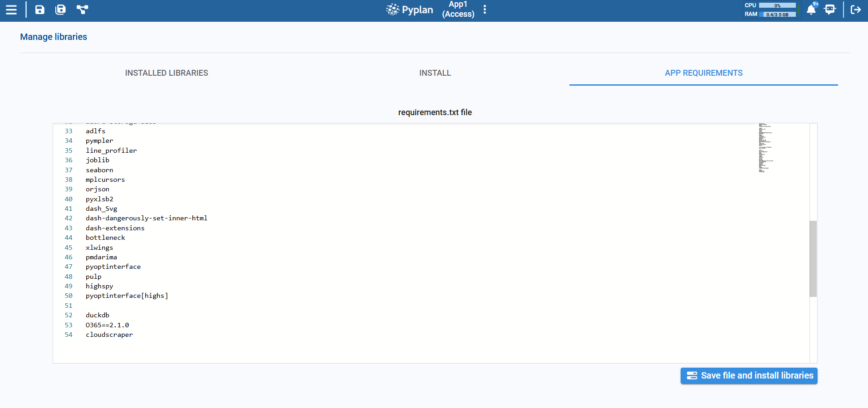Click the Pyplan logo
Image resolution: width=868 pixels, height=408 pixels.
pos(409,10)
